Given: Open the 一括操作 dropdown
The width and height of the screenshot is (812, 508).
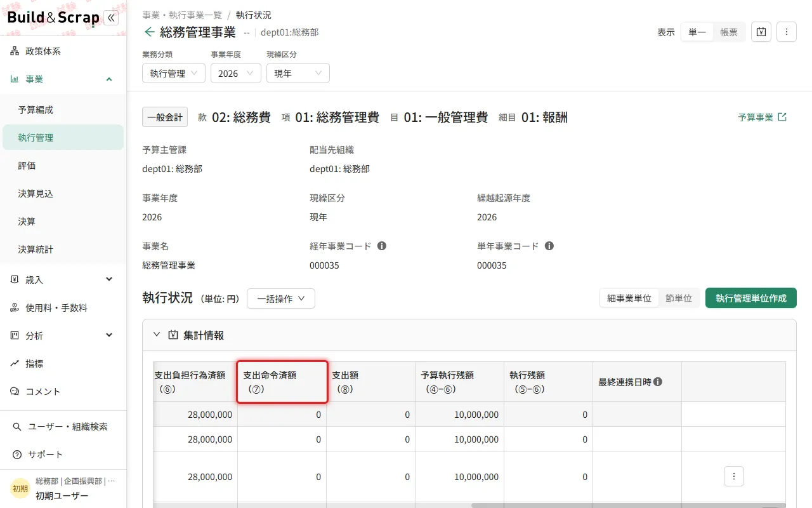Looking at the screenshot, I should point(281,298).
